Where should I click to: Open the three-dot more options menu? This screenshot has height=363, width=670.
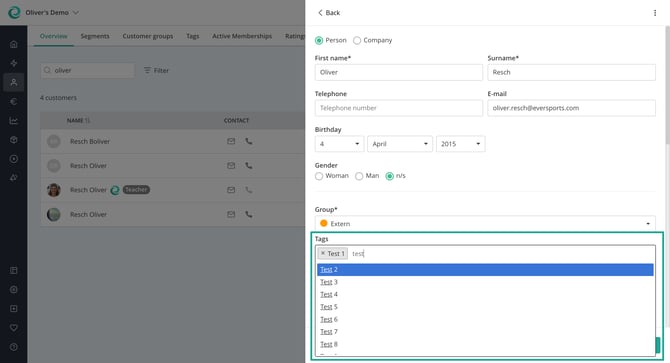655,13
